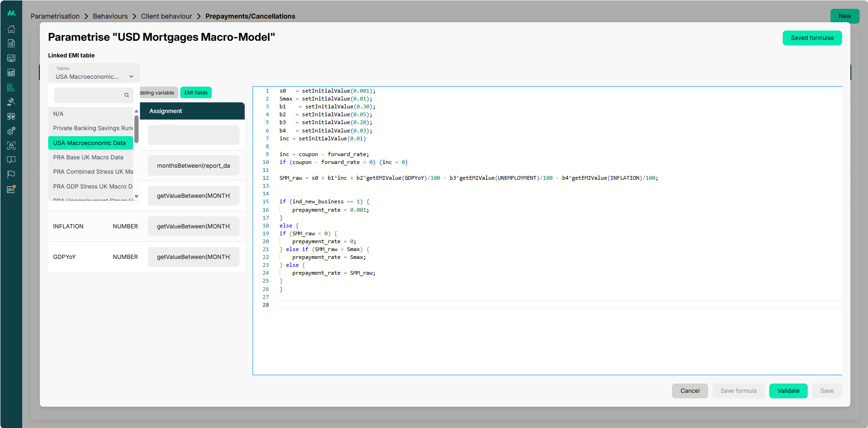Image resolution: width=868 pixels, height=428 pixels.
Task: Switch to the modeling variable tab
Action: point(158,93)
